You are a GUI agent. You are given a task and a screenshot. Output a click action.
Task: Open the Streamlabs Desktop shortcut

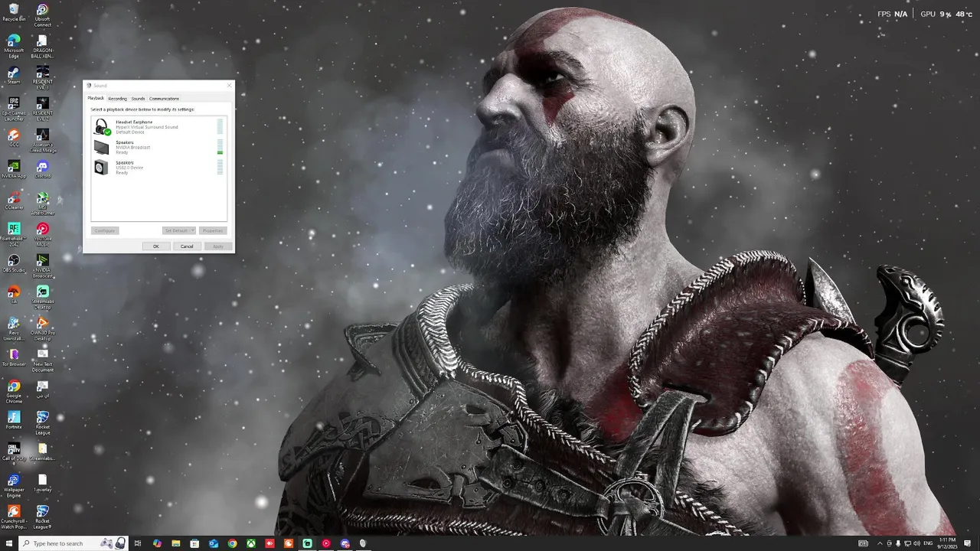(43, 298)
